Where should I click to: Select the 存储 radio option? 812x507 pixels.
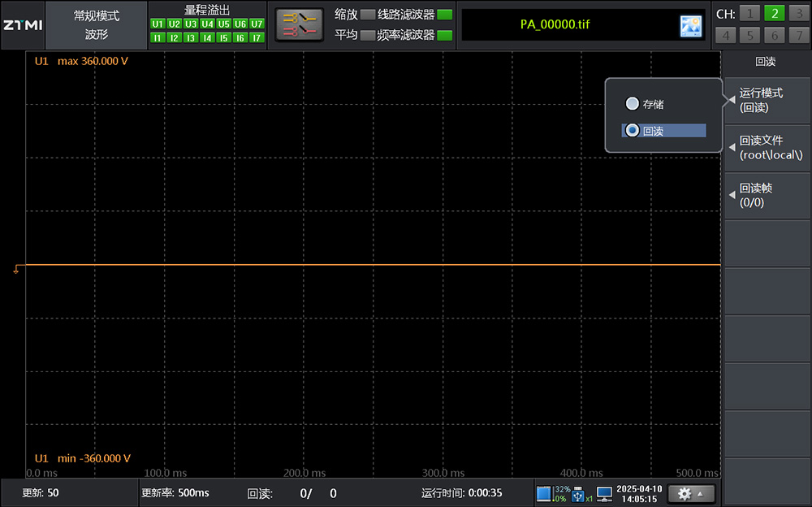[x=633, y=104]
